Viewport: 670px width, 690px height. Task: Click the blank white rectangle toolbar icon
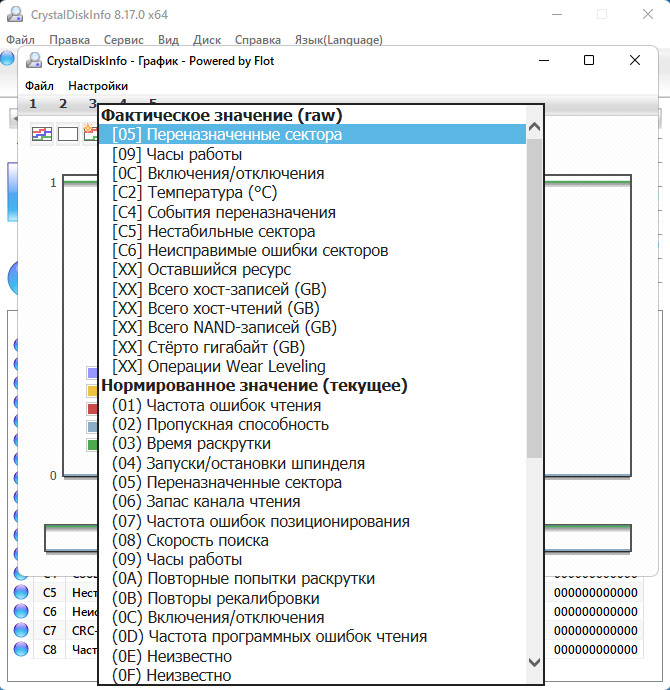click(68, 134)
